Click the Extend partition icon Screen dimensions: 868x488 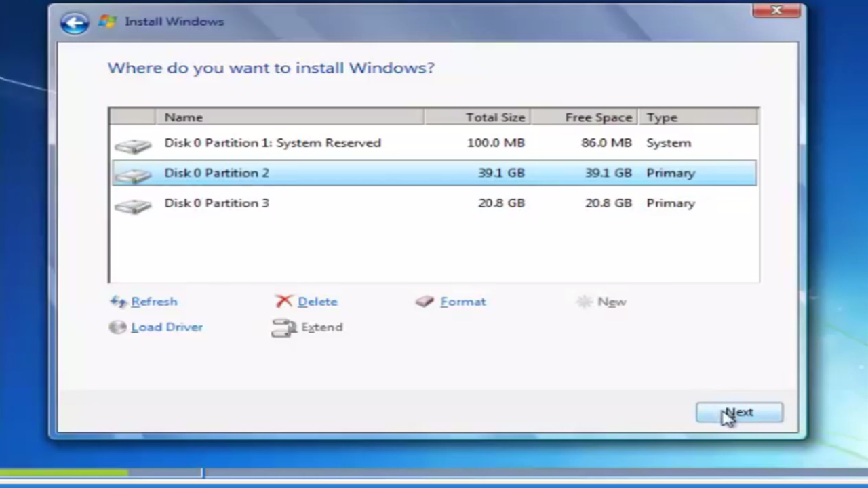[x=284, y=327]
